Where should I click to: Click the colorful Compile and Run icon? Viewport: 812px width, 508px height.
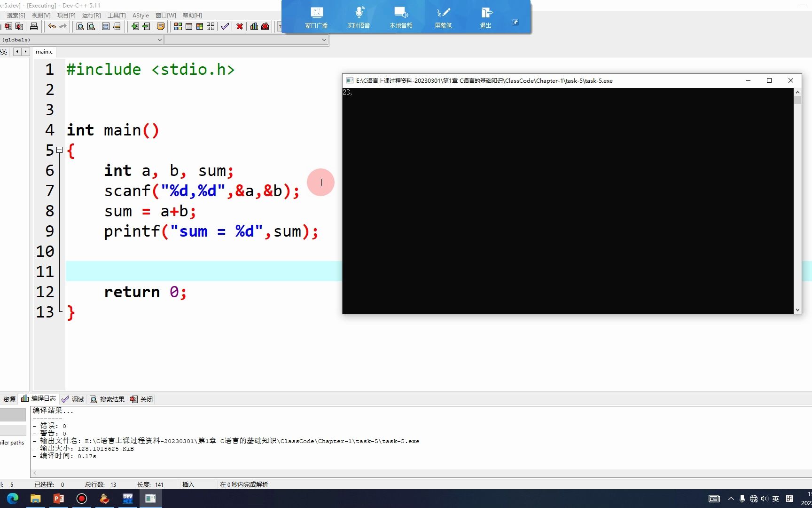click(200, 26)
